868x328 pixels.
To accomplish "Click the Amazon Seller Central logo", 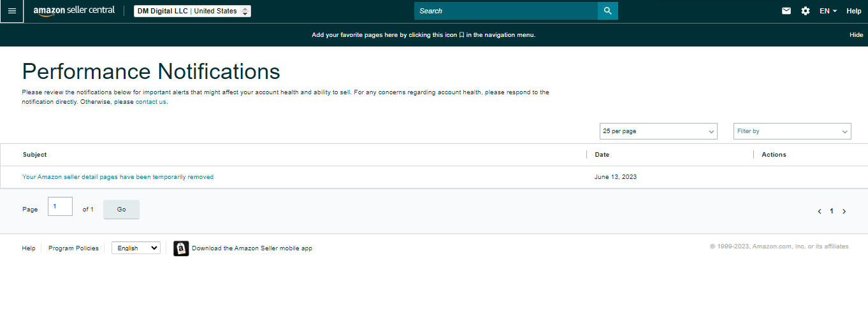I will point(74,11).
